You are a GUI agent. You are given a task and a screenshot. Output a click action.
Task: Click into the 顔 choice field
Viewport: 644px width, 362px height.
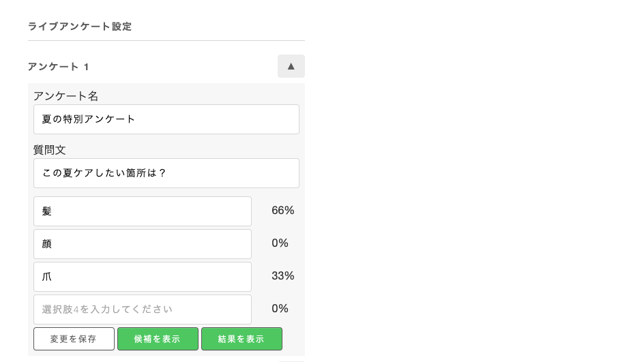point(142,244)
